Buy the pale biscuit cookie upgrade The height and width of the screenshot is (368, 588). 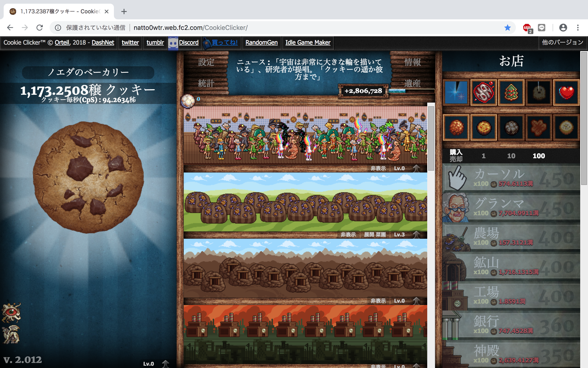tap(566, 127)
